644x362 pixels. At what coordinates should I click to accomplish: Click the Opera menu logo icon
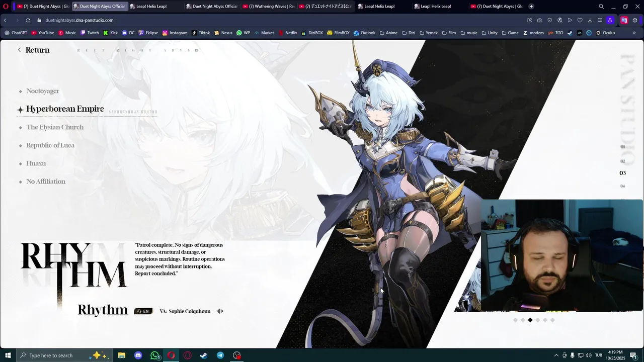point(6,7)
